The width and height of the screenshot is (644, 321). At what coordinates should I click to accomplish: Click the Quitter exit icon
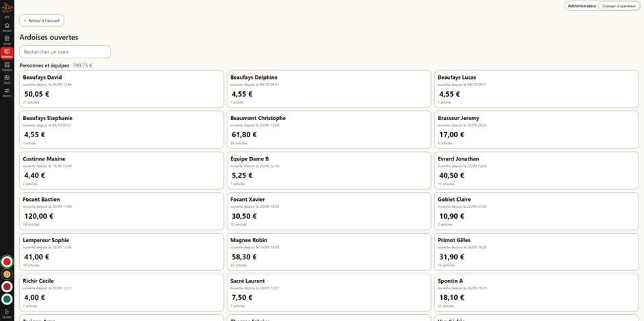pyautogui.click(x=7, y=313)
